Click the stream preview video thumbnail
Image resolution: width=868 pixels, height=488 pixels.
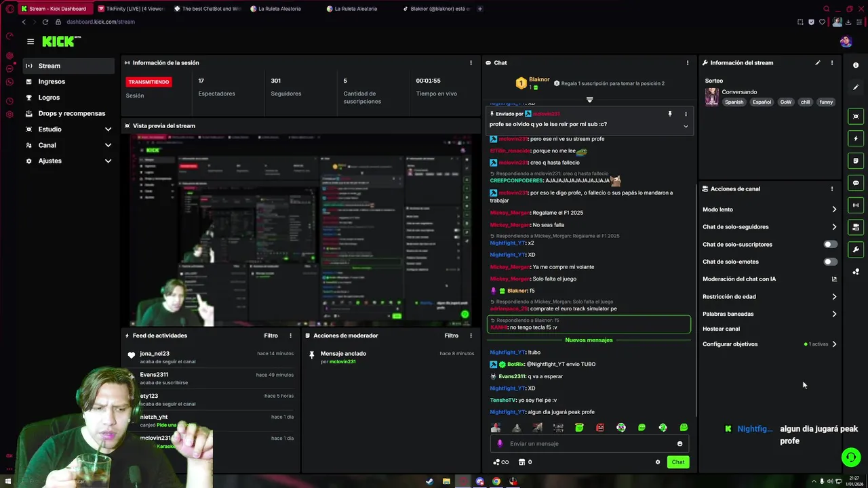(300, 230)
